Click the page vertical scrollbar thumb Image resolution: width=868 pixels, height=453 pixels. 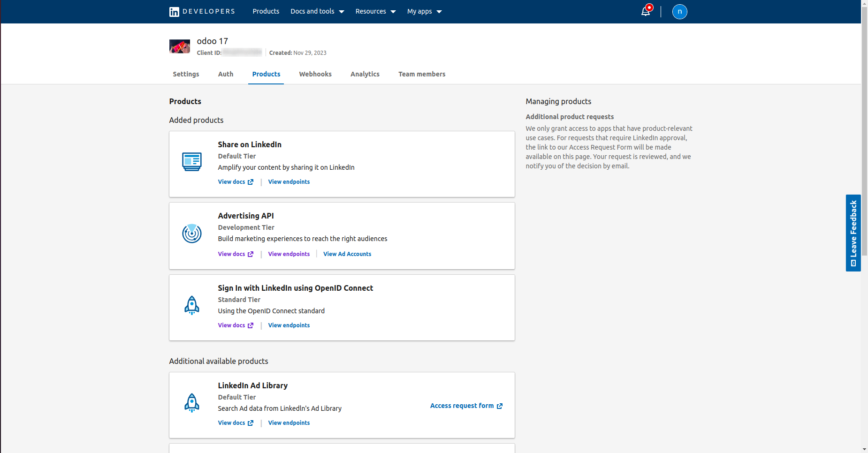click(x=865, y=131)
